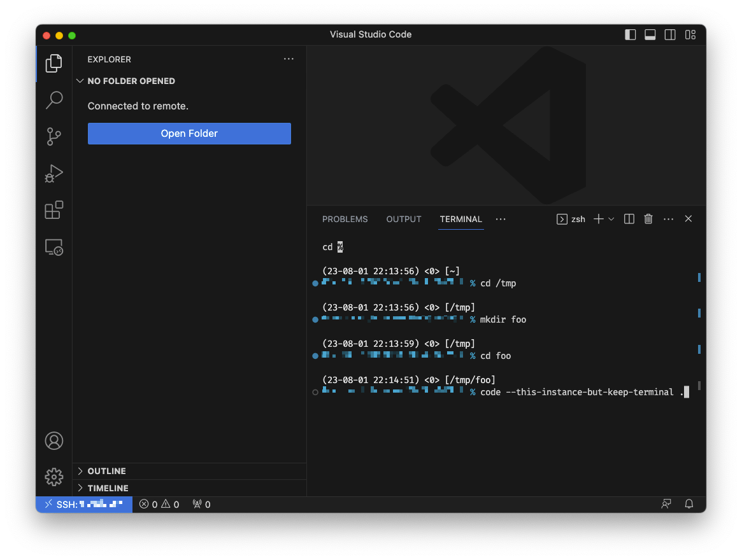Open the Accounts menu
Screen dimensions: 742x560
[54, 441]
